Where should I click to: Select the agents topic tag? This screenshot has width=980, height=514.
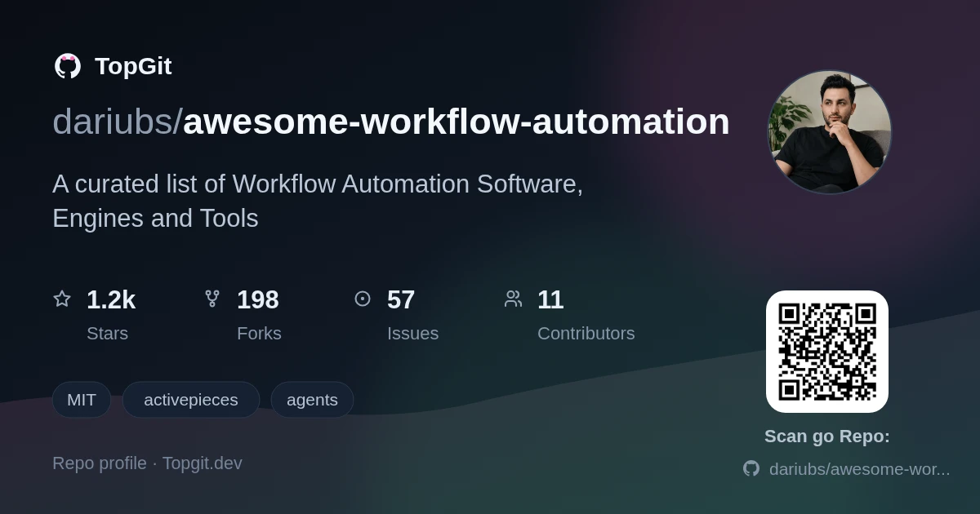312,400
